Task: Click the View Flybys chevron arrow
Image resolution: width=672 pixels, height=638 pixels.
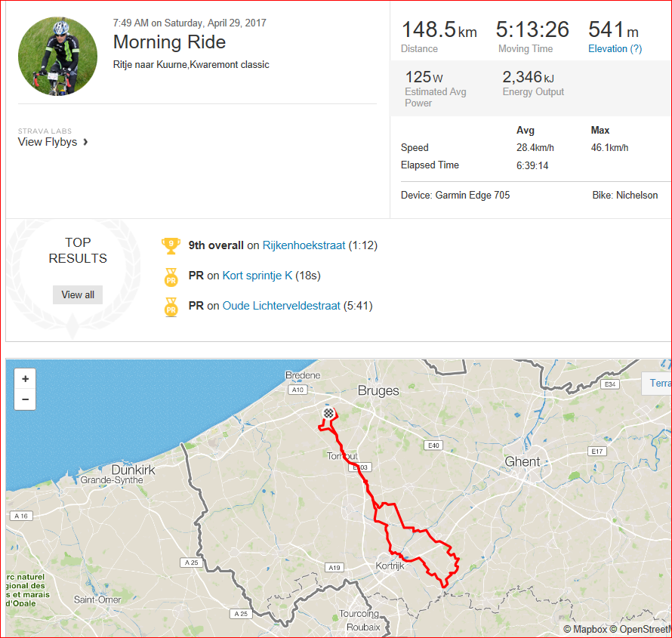Action: (86, 142)
